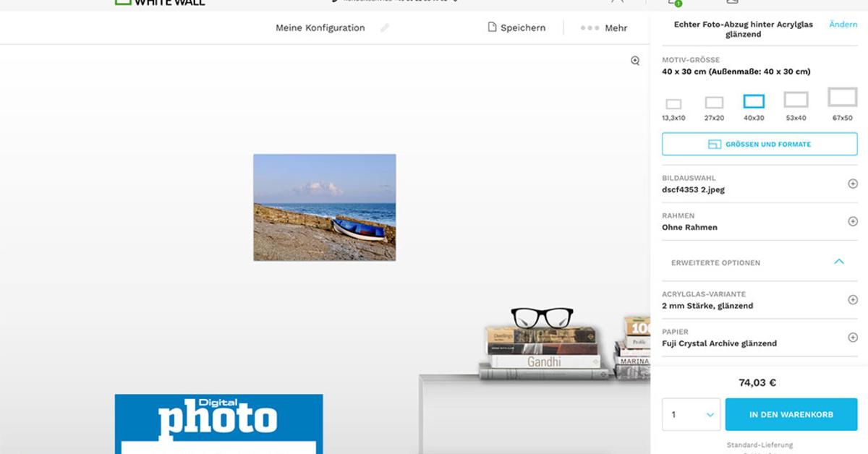Click the Meine Konfiguration title
Image resolution: width=868 pixels, height=454 pixels.
[320, 27]
